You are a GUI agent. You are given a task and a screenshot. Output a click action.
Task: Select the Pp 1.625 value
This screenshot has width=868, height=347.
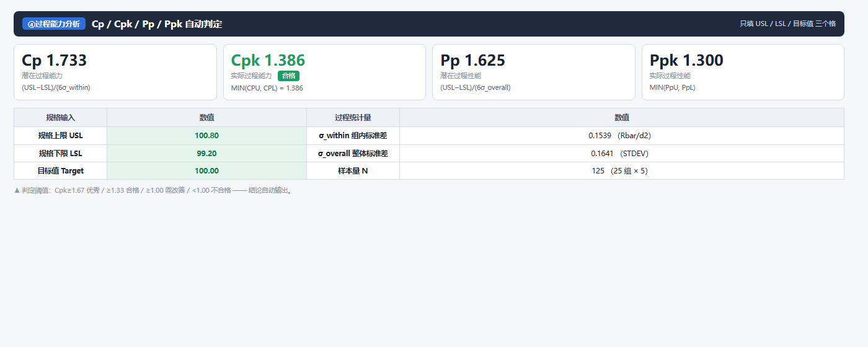pos(472,60)
